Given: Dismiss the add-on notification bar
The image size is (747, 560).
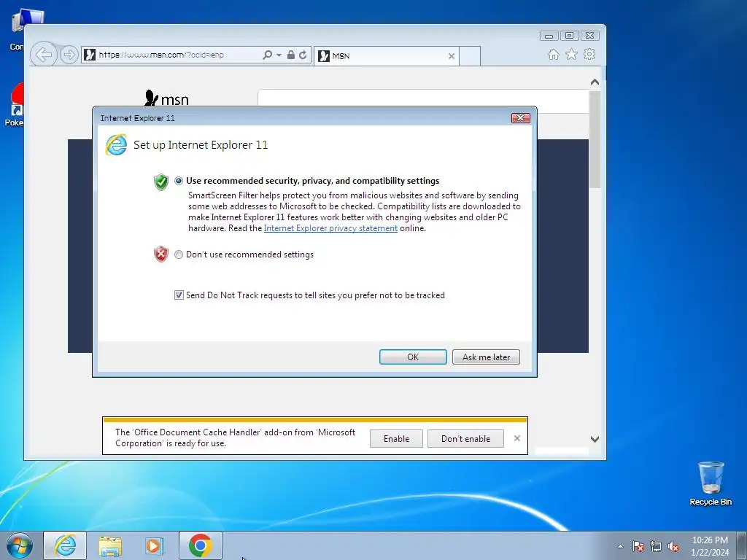Looking at the screenshot, I should [x=517, y=438].
